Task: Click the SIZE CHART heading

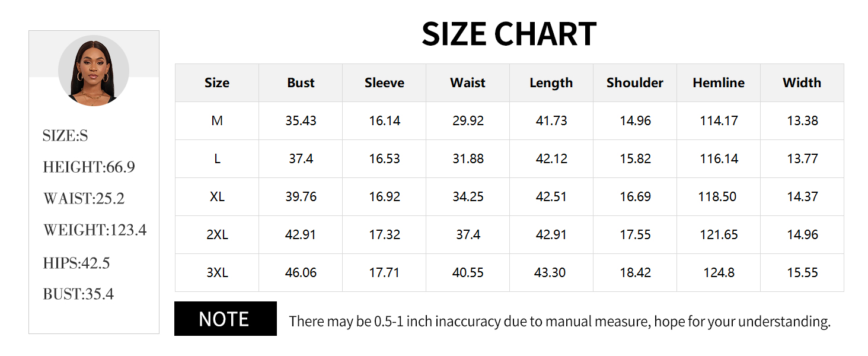Action: (x=509, y=34)
